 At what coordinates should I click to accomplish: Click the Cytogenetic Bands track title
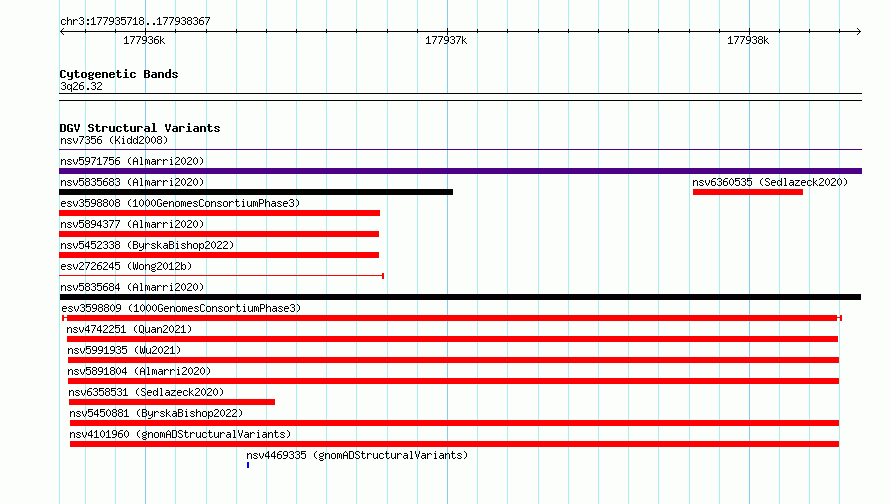click(x=119, y=74)
